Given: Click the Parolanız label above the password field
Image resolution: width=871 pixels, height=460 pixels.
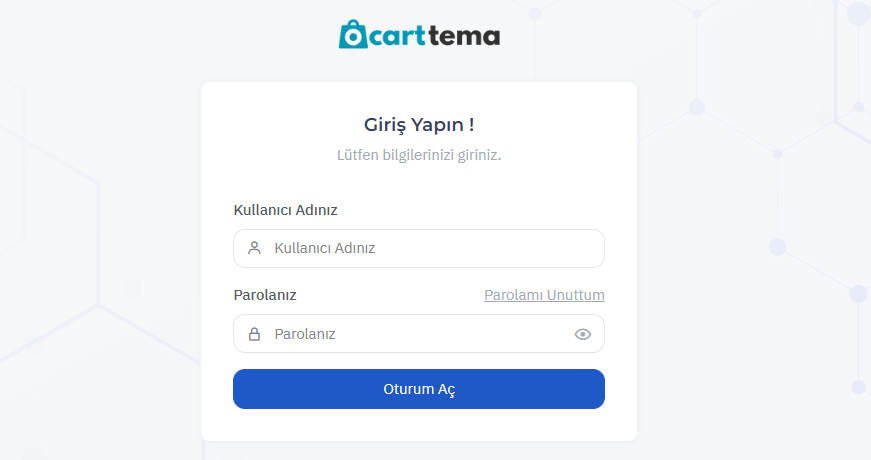Looking at the screenshot, I should coord(265,295).
